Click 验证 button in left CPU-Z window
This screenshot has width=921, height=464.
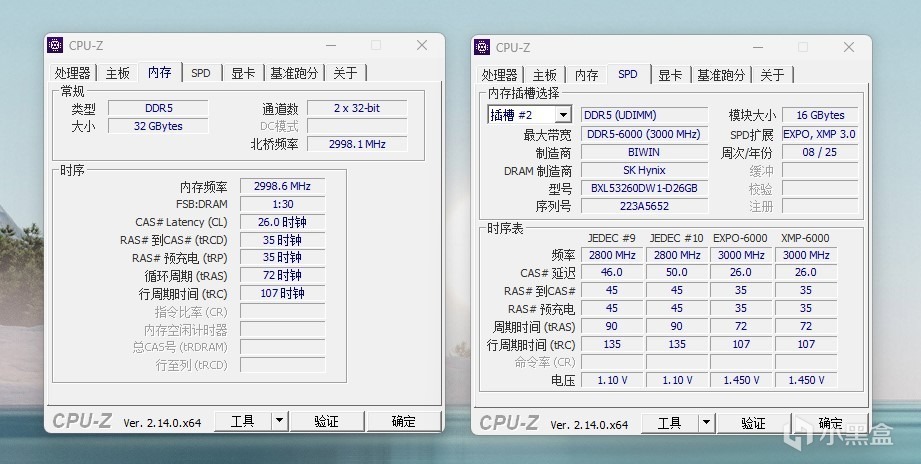[327, 421]
